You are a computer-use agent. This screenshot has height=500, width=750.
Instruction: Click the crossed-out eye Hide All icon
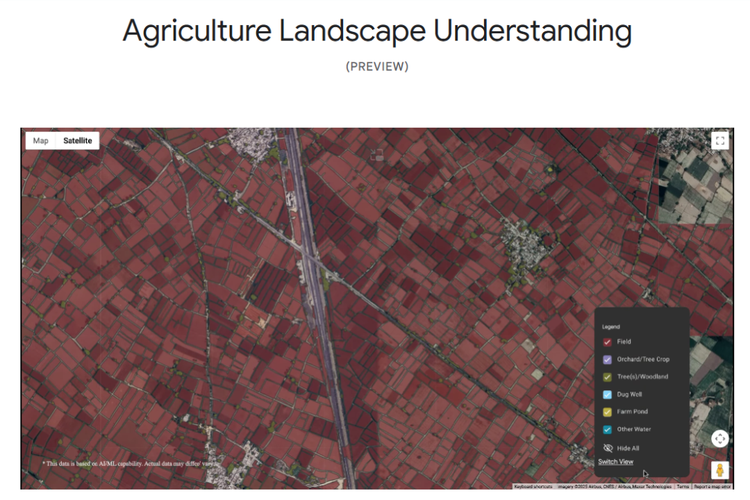click(607, 448)
